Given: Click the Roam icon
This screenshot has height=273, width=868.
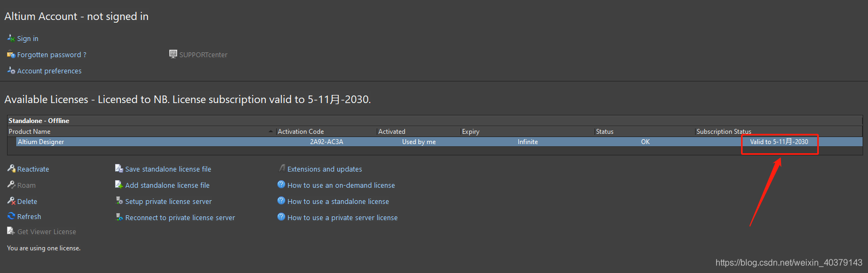Looking at the screenshot, I should click(11, 185).
